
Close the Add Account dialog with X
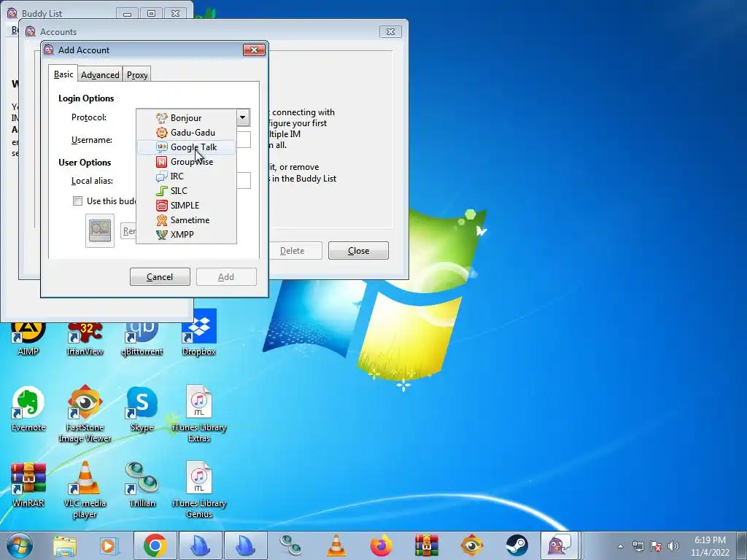pyautogui.click(x=254, y=50)
